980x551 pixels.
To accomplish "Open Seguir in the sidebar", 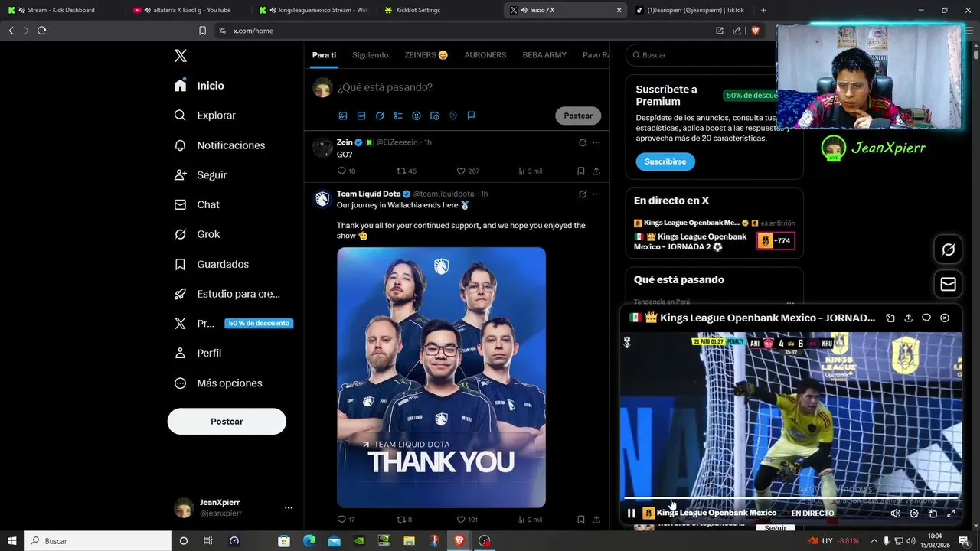I will click(201, 174).
